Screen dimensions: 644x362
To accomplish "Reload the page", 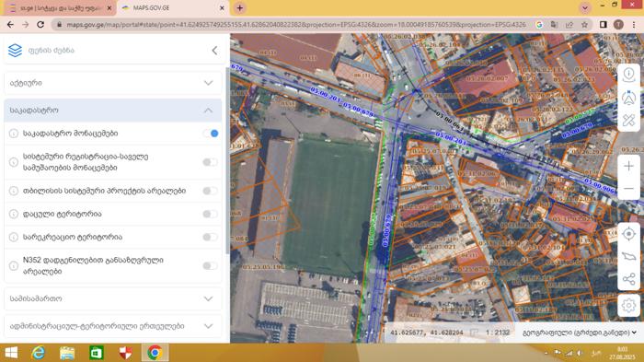I will tap(40, 25).
